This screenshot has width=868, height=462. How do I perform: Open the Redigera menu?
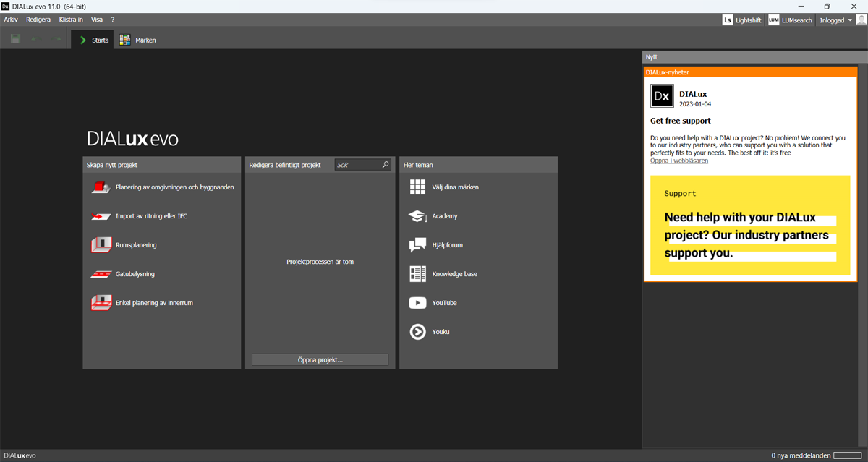point(38,20)
